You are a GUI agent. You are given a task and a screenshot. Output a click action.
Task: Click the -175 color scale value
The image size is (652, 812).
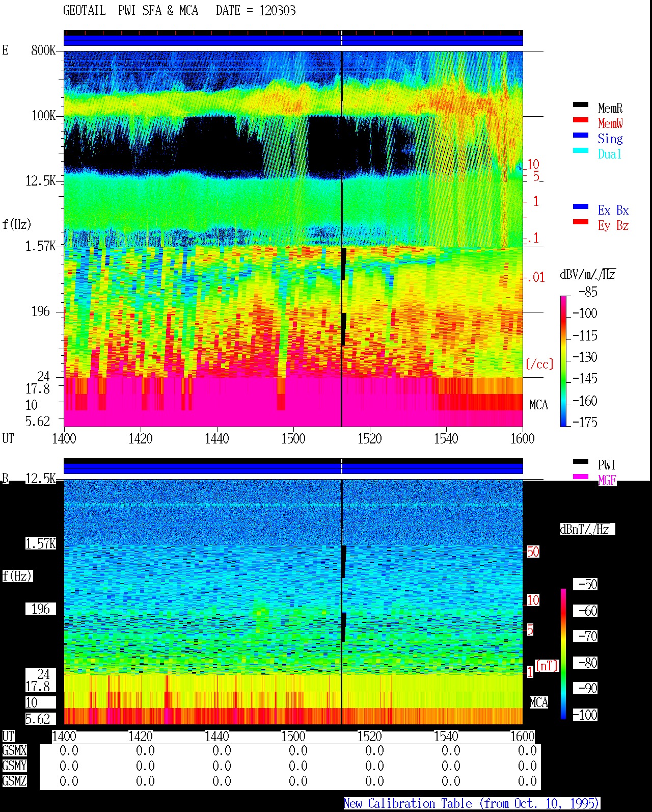tap(585, 422)
